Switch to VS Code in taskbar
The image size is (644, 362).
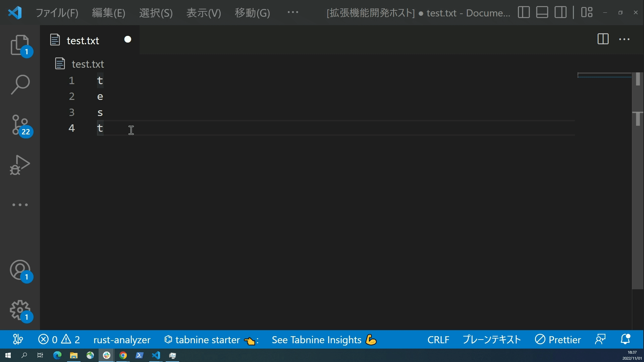[x=156, y=355]
